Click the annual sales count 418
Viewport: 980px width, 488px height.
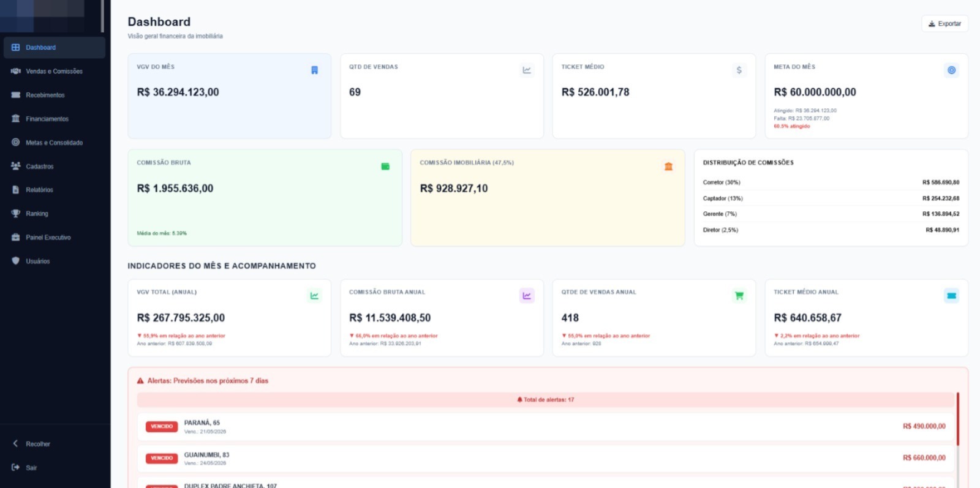click(570, 318)
